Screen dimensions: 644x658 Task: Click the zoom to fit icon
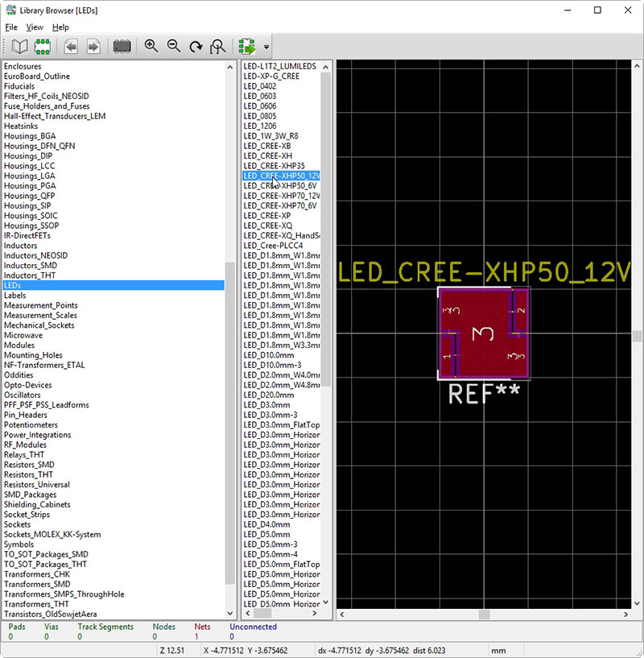click(x=217, y=47)
